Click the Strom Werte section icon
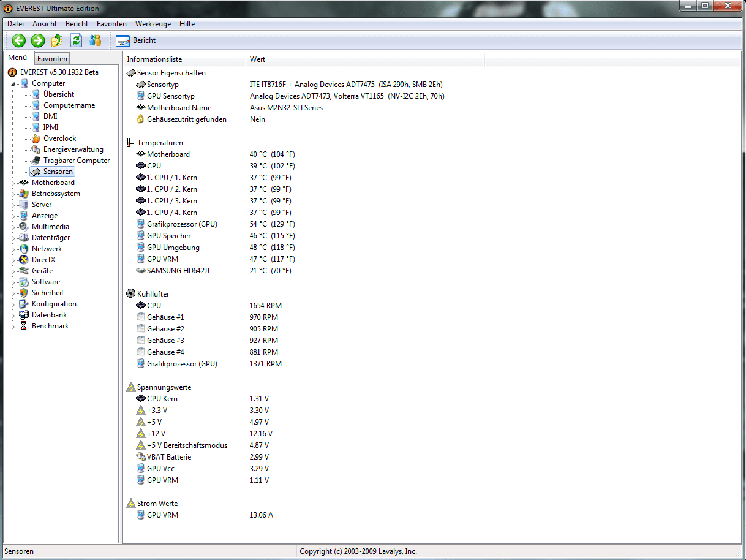 pyautogui.click(x=130, y=504)
